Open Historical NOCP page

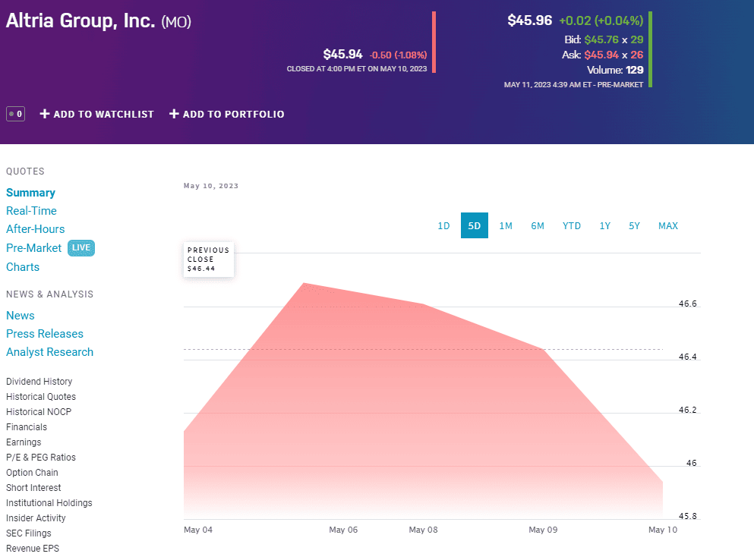tap(39, 412)
